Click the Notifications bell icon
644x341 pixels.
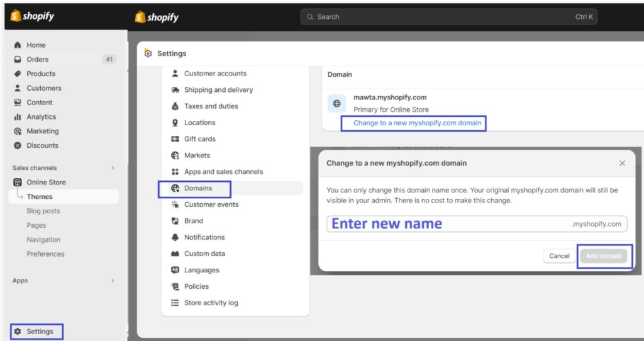point(175,237)
